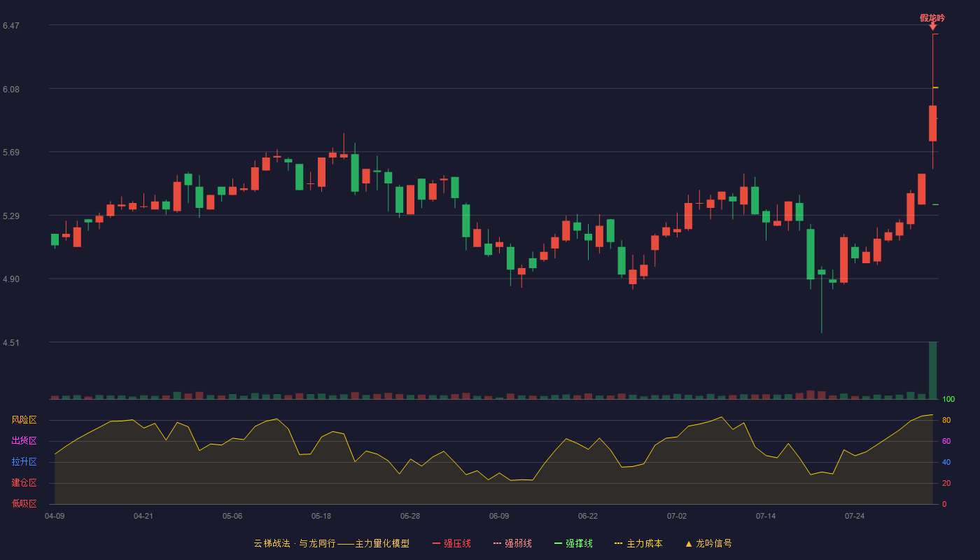The height and width of the screenshot is (560, 980).
Task: Click the 04-21 date label
Action: point(143,516)
